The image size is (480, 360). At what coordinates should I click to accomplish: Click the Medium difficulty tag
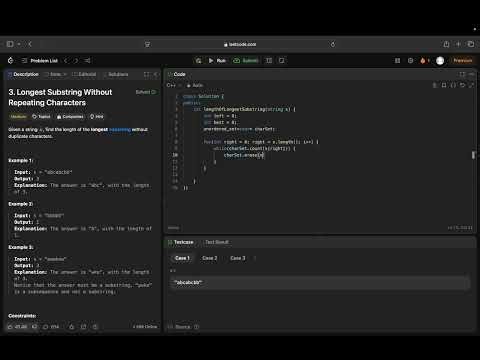tap(18, 116)
